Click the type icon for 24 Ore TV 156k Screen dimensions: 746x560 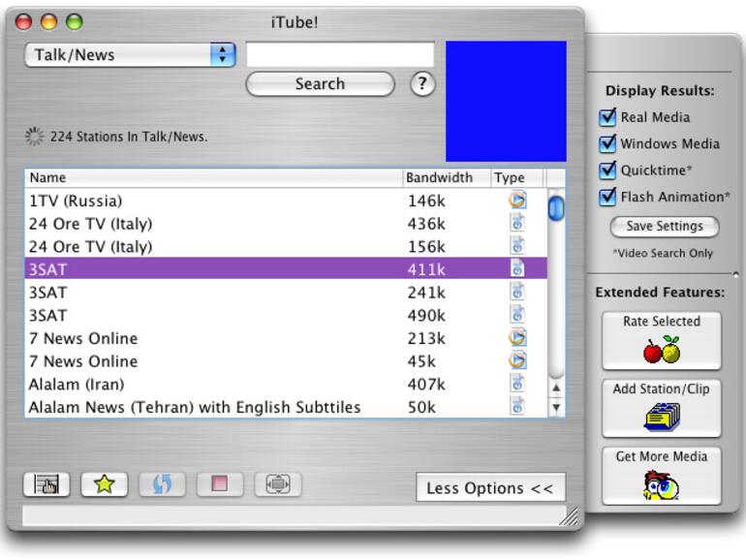[x=517, y=245]
